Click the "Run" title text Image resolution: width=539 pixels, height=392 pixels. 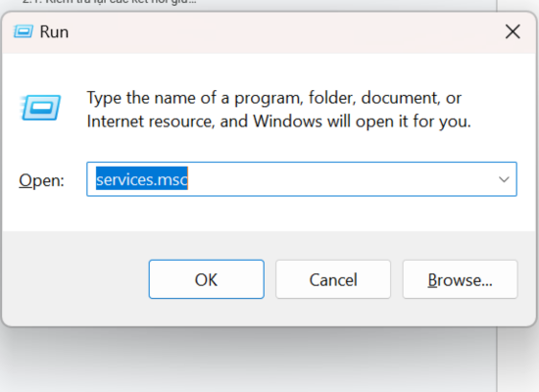click(x=54, y=32)
